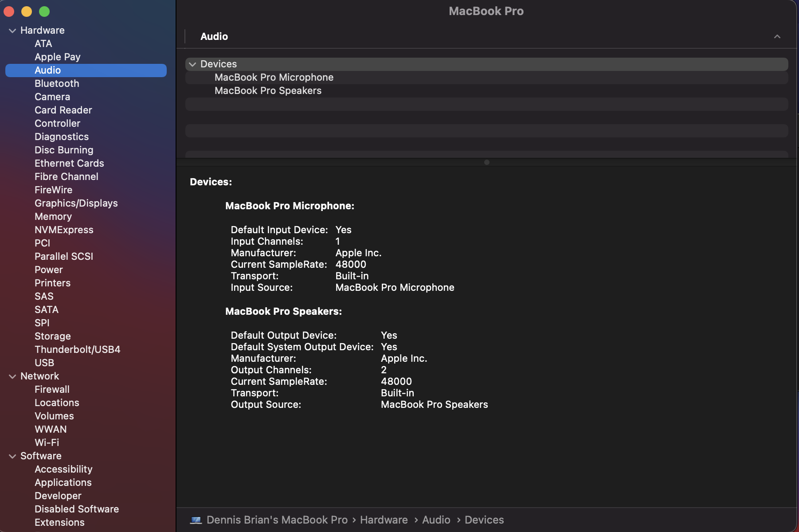Click Audio in the path bar

click(436, 520)
